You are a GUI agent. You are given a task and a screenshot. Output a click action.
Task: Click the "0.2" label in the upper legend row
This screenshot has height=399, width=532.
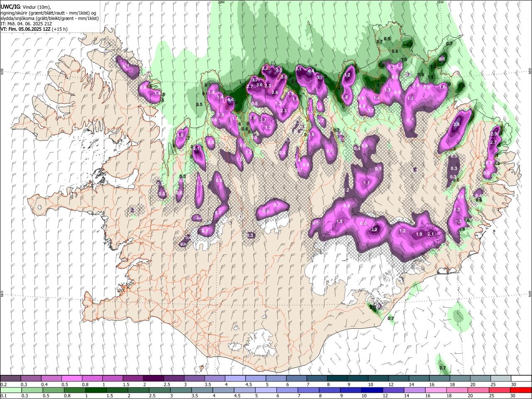4,384
